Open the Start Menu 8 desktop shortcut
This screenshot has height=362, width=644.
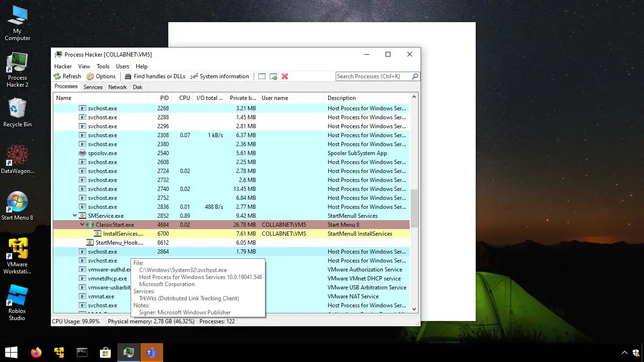pos(17,206)
